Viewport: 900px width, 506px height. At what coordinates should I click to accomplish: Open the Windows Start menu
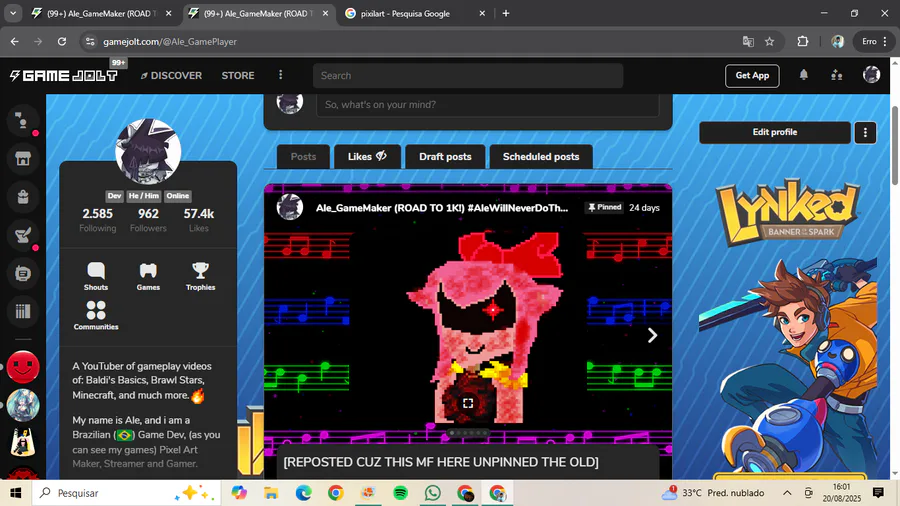click(15, 493)
